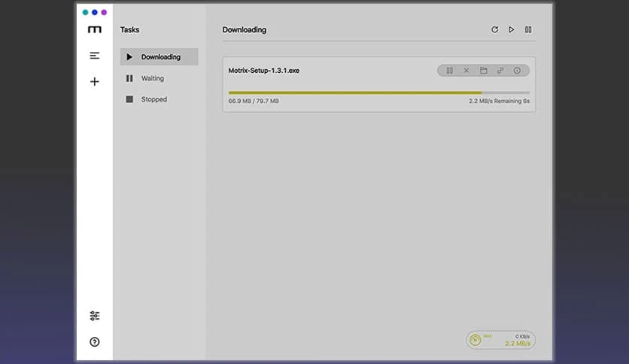Image resolution: width=629 pixels, height=364 pixels.
Task: Copy the link of Motrix-Setup-1.3.1.exe
Action: tap(500, 71)
